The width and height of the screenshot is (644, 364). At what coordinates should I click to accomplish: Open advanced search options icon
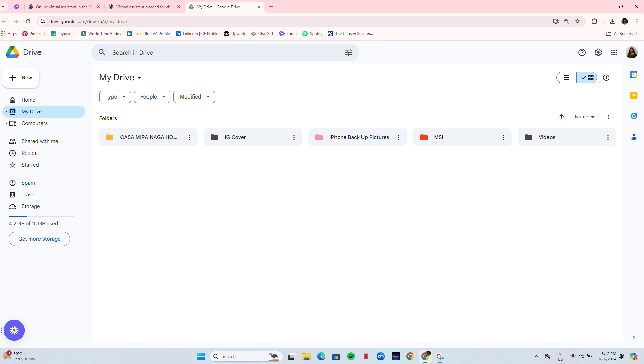tap(348, 52)
